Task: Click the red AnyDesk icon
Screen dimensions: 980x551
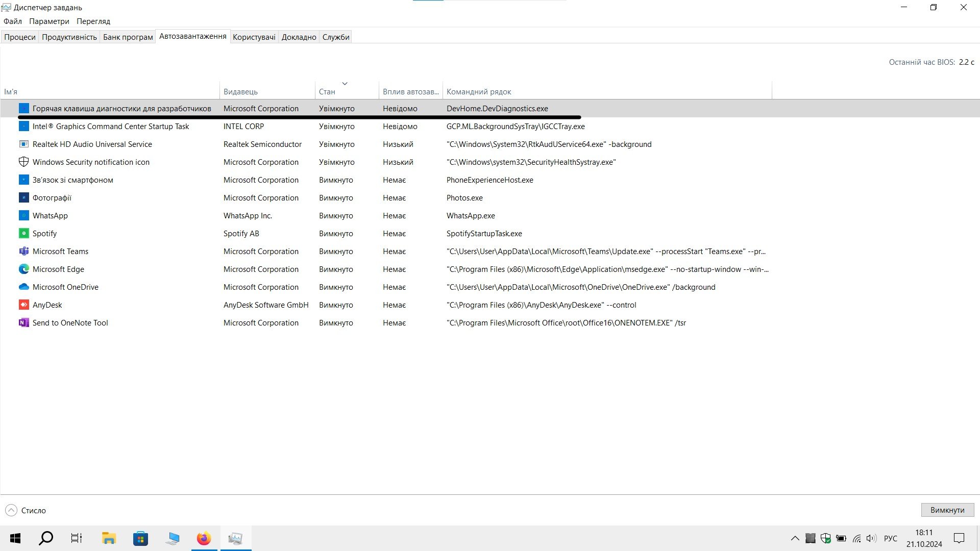Action: pyautogui.click(x=23, y=305)
